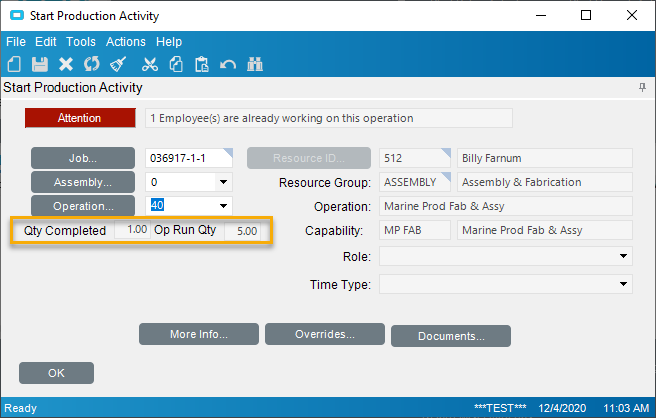Image resolution: width=656 pixels, height=418 pixels.
Task: Click the New document toolbar icon
Action: pyautogui.click(x=14, y=64)
